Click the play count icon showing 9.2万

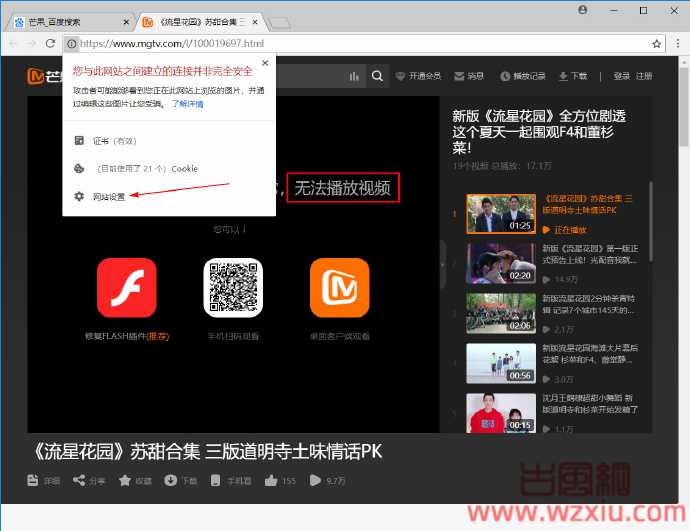pyautogui.click(x=315, y=480)
